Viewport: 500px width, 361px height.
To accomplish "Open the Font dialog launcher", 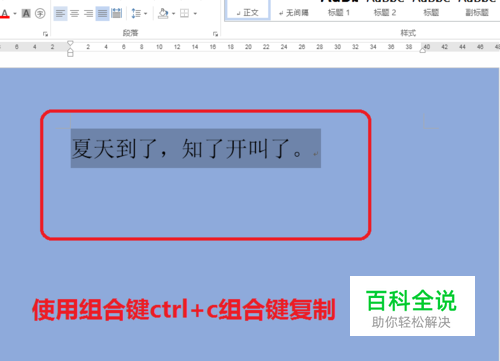I will tap(45, 34).
